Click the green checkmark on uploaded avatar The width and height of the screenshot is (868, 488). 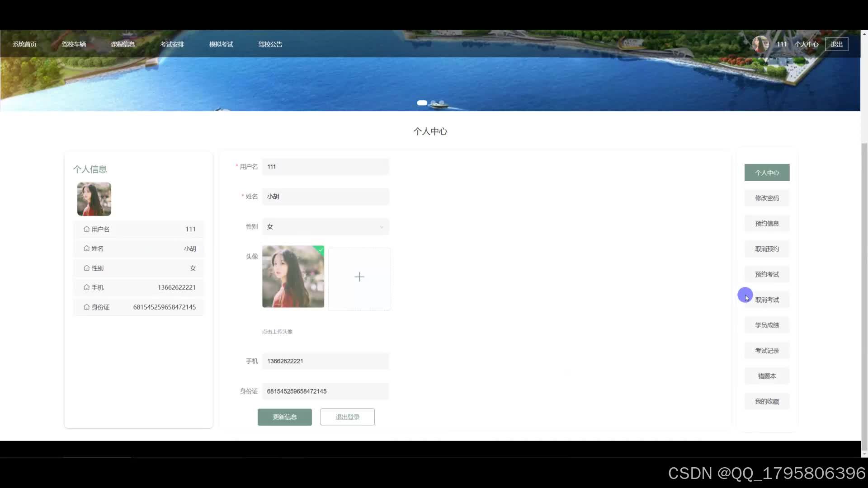coord(321,249)
